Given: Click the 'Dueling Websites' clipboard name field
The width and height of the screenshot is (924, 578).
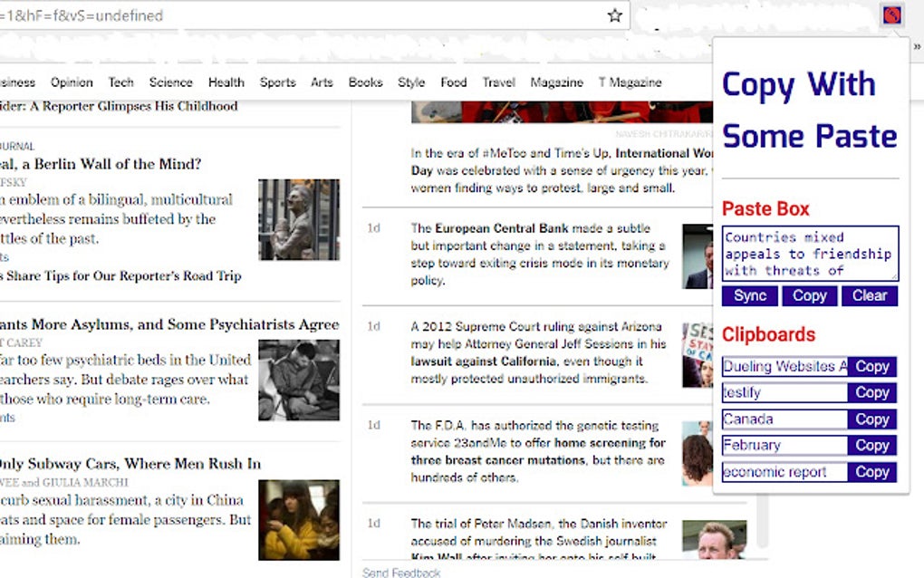Looking at the screenshot, I should 784,366.
